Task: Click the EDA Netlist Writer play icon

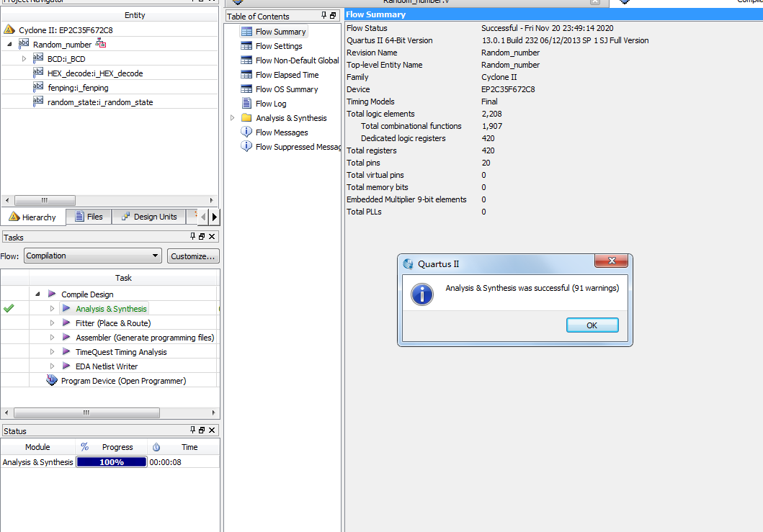Action: [x=67, y=366]
